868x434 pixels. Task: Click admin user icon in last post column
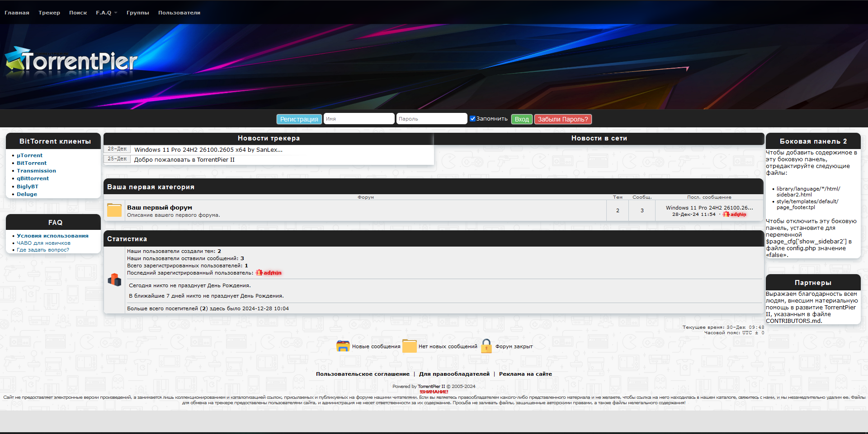726,215
